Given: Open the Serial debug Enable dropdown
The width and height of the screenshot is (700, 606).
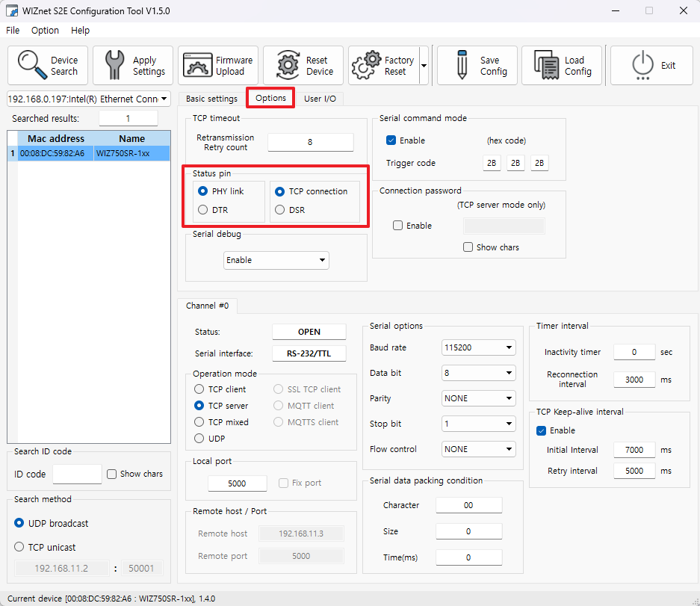Looking at the screenshot, I should click(x=276, y=260).
